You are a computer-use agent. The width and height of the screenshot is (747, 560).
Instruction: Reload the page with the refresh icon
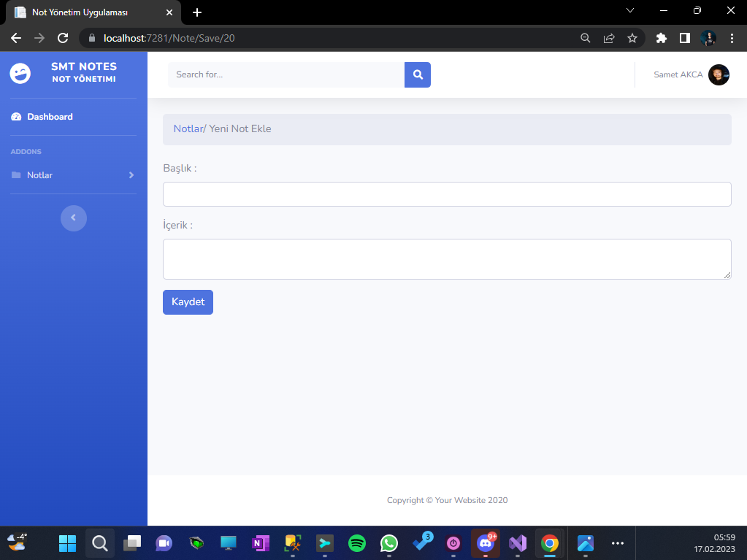pos(63,38)
